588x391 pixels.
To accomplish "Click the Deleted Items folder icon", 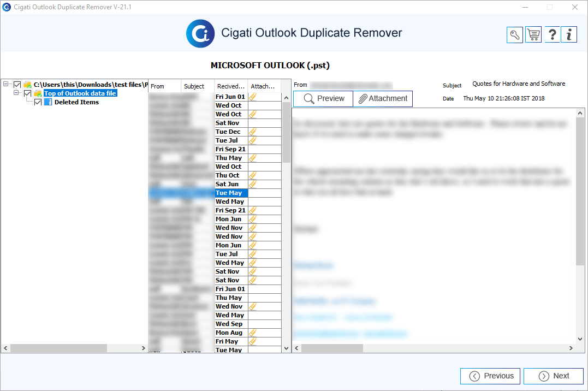I will coord(48,102).
